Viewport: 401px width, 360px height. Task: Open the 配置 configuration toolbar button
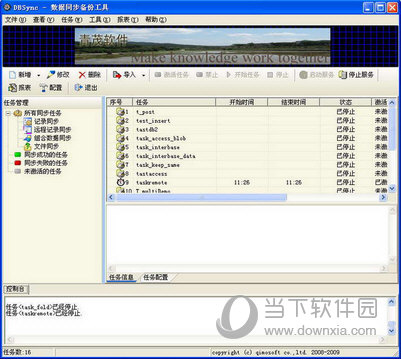point(51,88)
